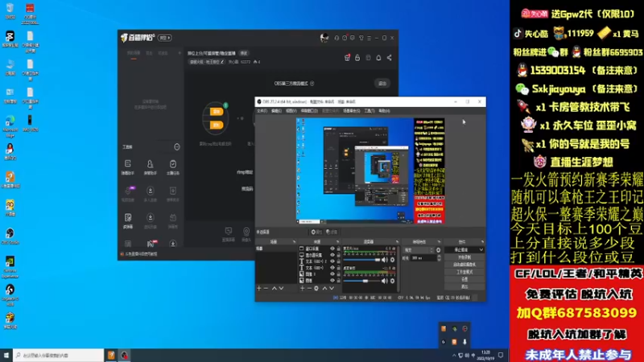Click the webcam icon at the bottom of live companion
The image size is (644, 362).
246,233
